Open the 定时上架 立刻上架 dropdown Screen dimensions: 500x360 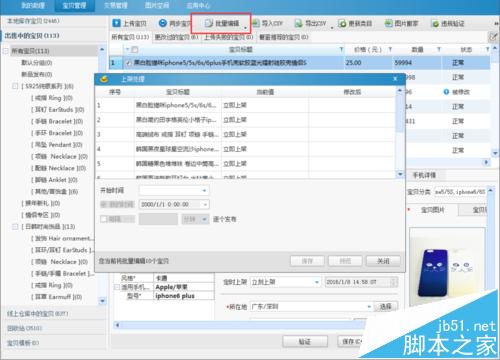317,282
